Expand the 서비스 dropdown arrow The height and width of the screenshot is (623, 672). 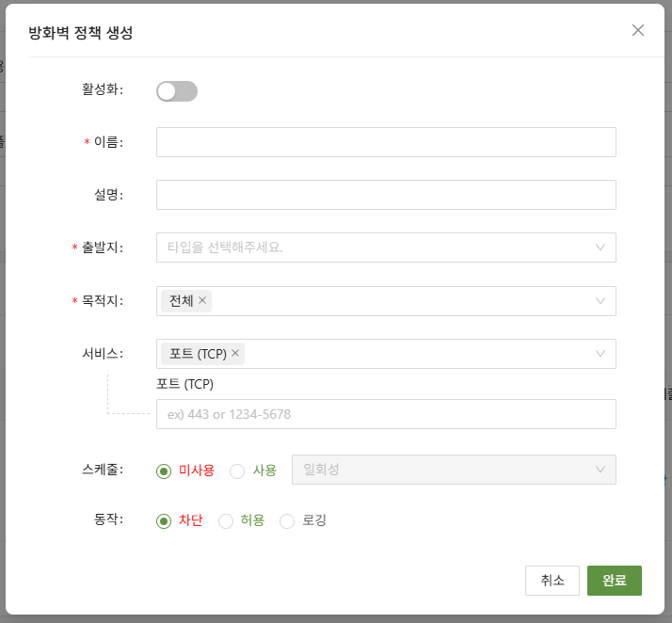[x=600, y=354]
